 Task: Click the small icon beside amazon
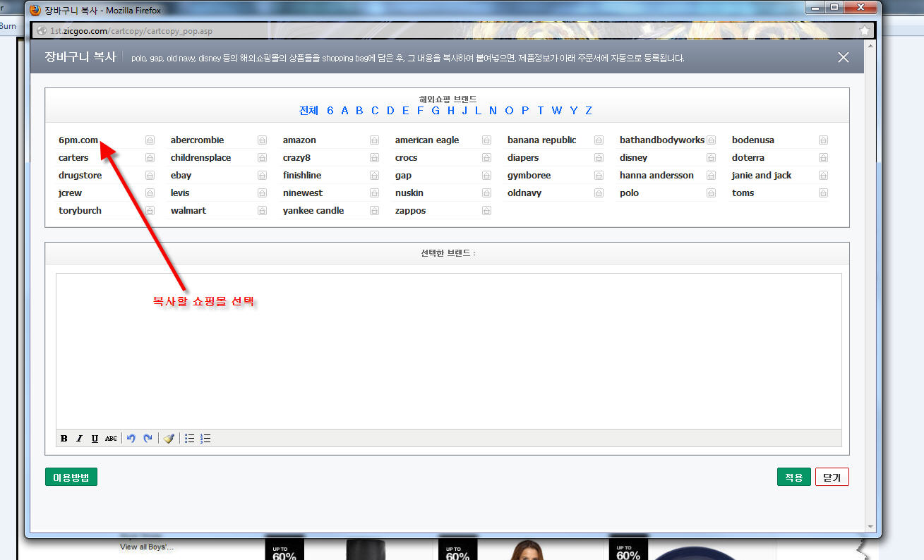coord(374,140)
